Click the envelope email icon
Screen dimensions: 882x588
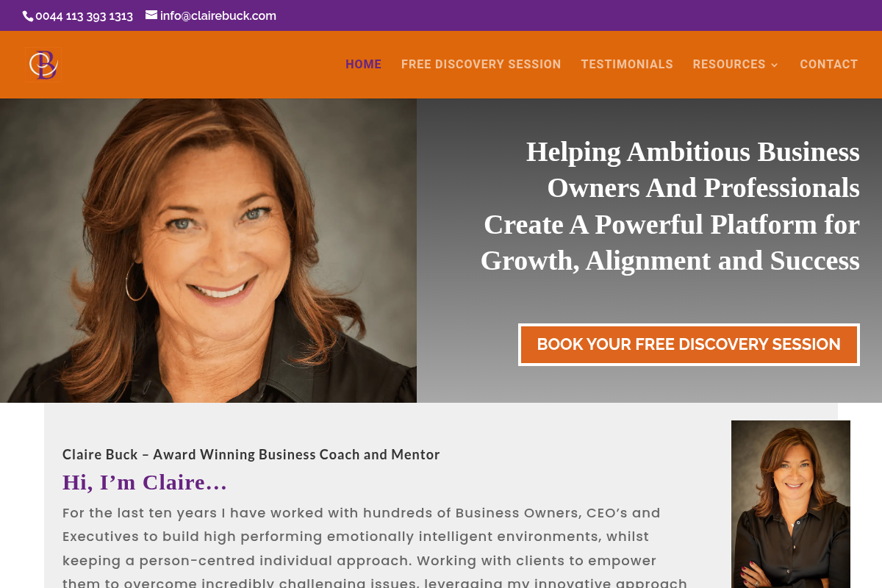[151, 15]
